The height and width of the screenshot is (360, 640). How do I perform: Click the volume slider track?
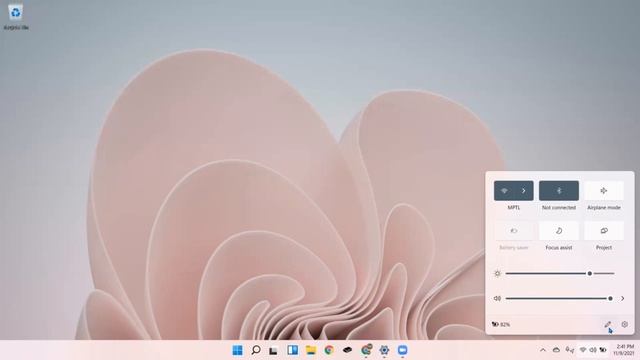pyautogui.click(x=559, y=298)
